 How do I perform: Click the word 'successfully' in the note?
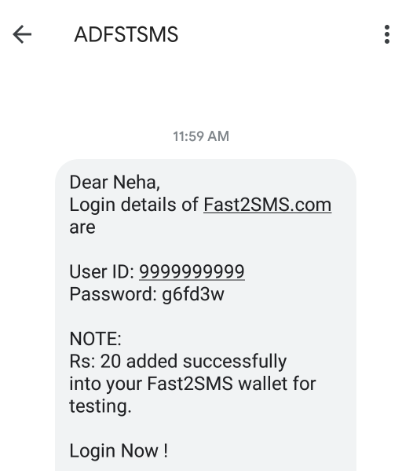pyautogui.click(x=235, y=362)
